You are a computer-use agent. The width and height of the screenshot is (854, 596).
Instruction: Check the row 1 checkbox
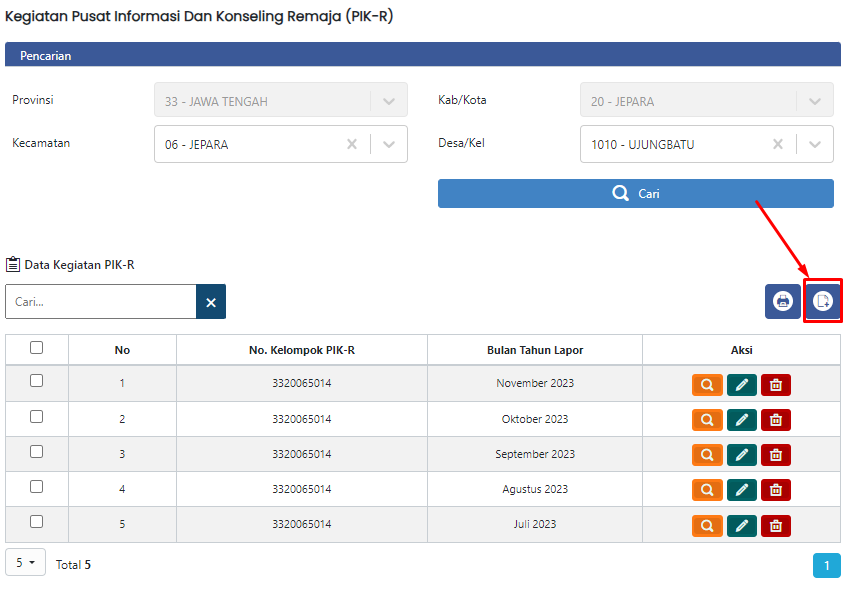pyautogui.click(x=36, y=381)
